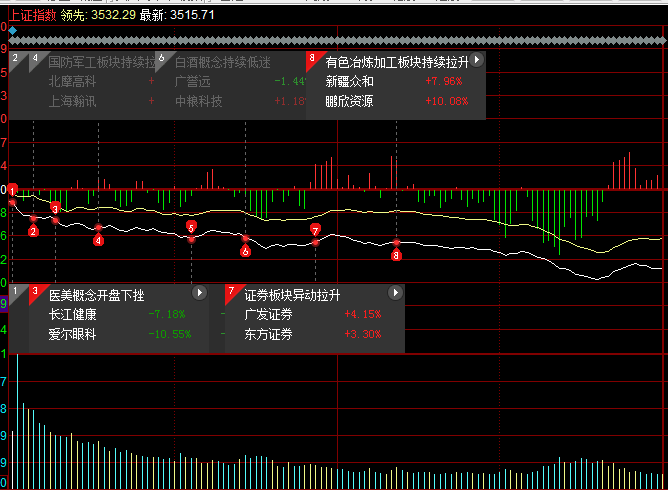The image size is (668, 490).
Task: Open stock 长江健康
Action: [x=72, y=314]
